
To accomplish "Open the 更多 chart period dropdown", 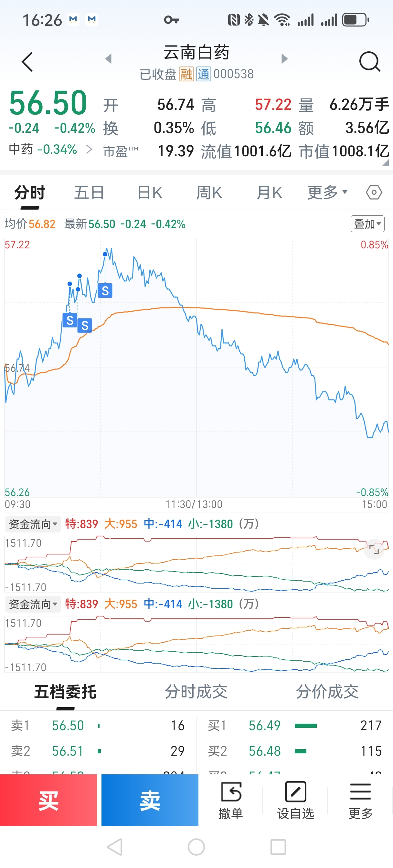I will coord(327,192).
